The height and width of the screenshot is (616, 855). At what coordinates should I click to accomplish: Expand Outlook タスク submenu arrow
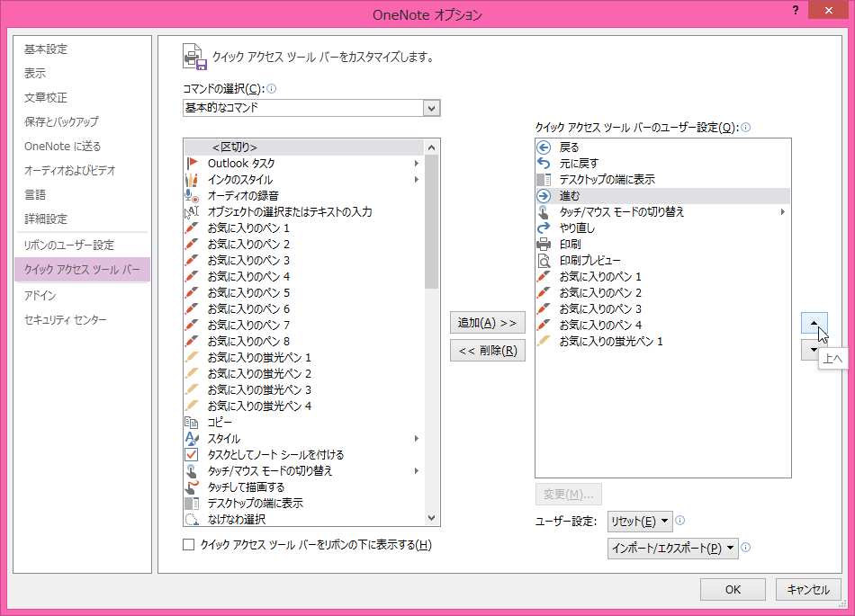point(417,163)
